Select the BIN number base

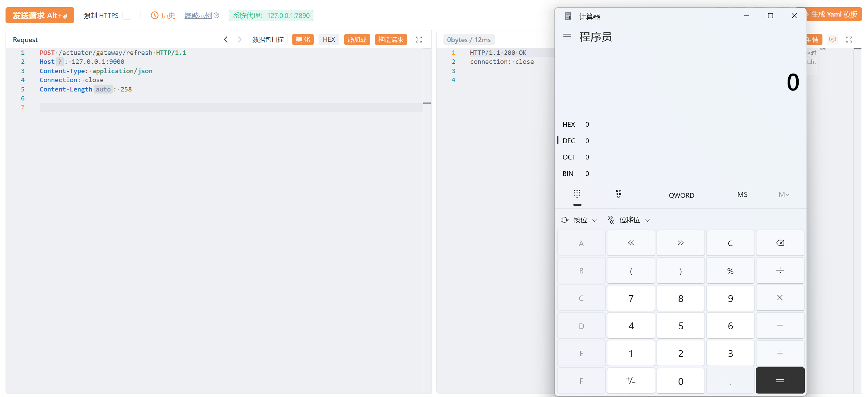[568, 174]
